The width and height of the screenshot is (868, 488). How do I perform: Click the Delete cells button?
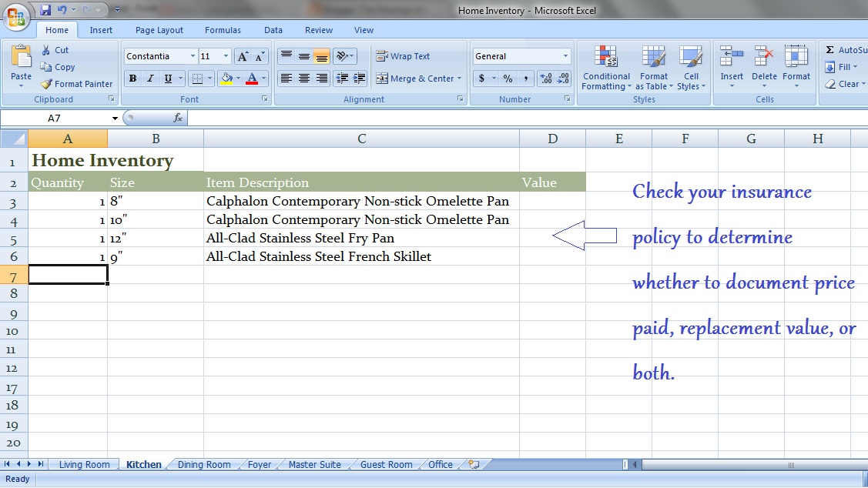click(764, 67)
